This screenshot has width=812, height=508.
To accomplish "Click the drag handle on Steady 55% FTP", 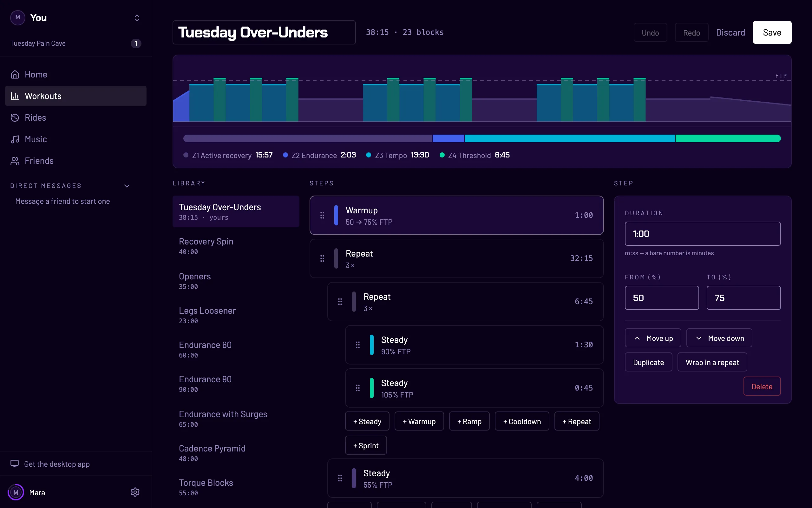I will click(x=340, y=478).
